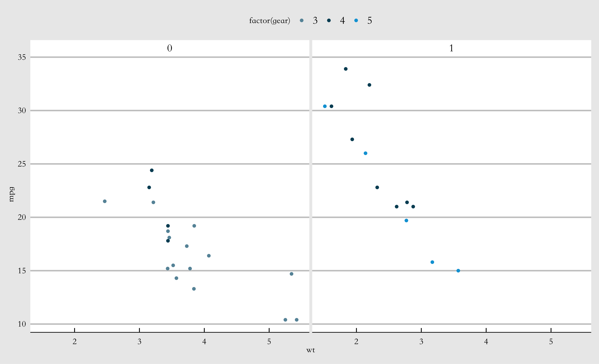
Task: Click panel 0 point near mpg 14.3
Action: click(x=177, y=278)
